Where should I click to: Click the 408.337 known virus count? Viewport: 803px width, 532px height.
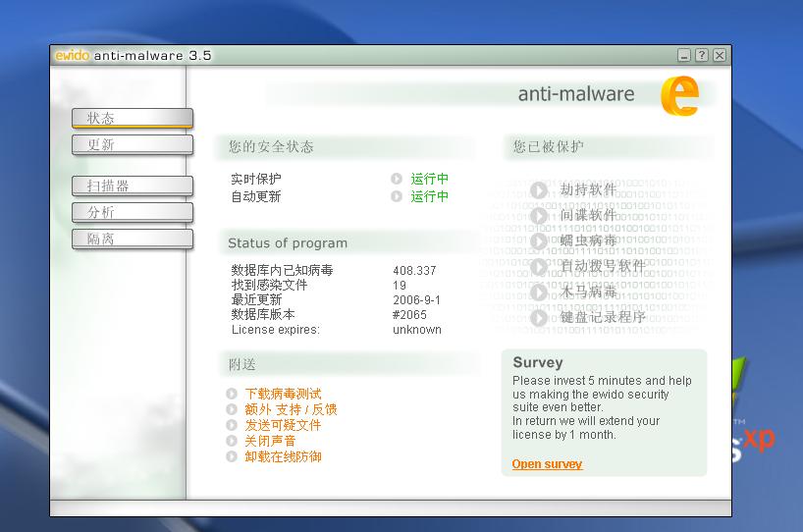coord(414,270)
